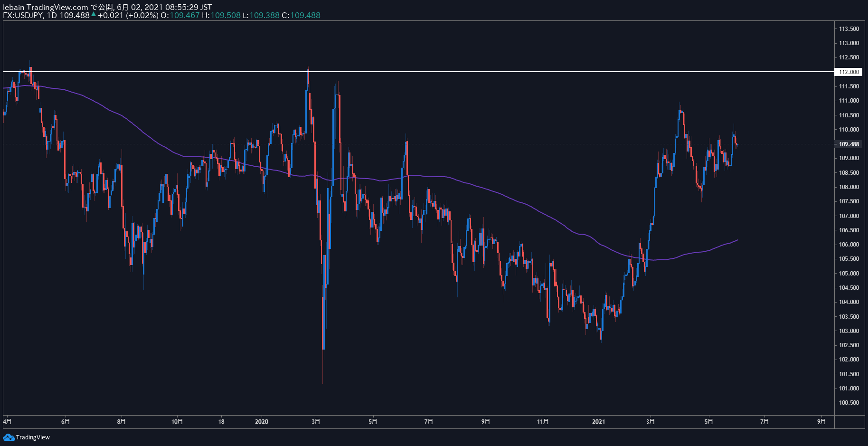Click the 106.500 price axis label
Screen dimensions: 868x446
click(x=849, y=230)
